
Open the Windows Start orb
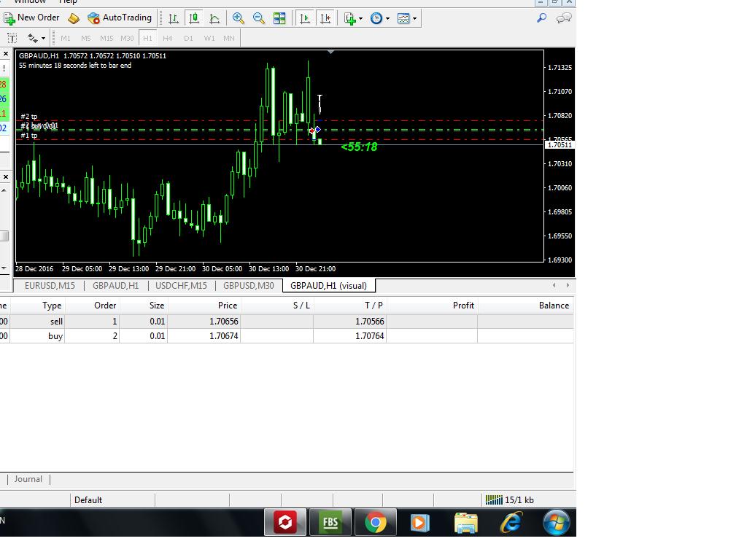tap(556, 522)
